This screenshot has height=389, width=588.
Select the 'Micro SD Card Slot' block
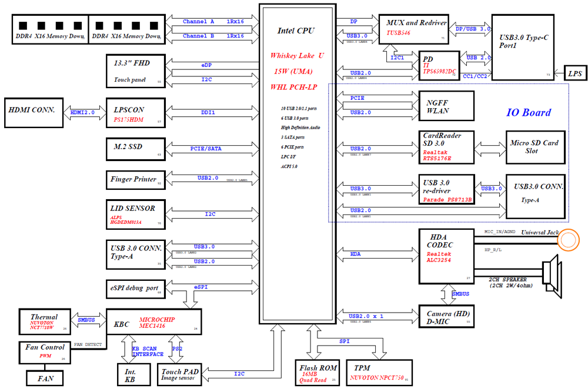click(x=536, y=147)
